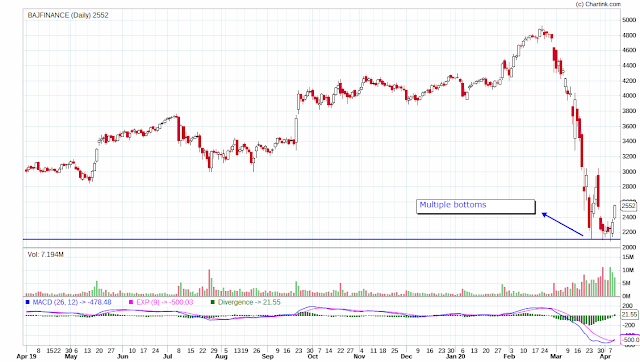This screenshot has height=362, width=640.
Task: Click the Nov month label
Action: pos(359,357)
